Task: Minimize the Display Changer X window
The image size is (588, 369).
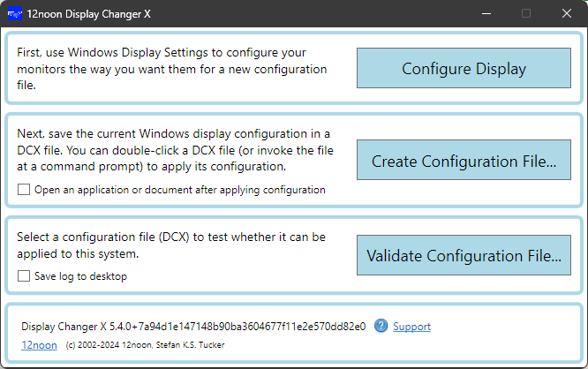Action: pos(486,13)
